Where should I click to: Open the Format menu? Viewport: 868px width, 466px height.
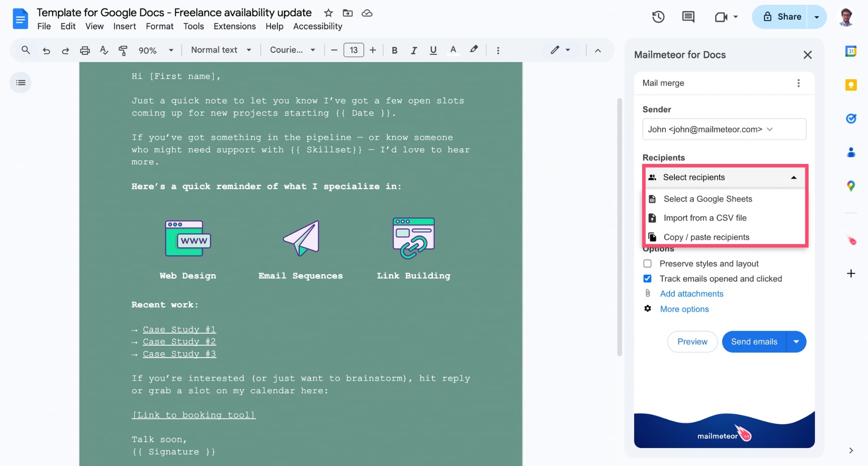(159, 26)
